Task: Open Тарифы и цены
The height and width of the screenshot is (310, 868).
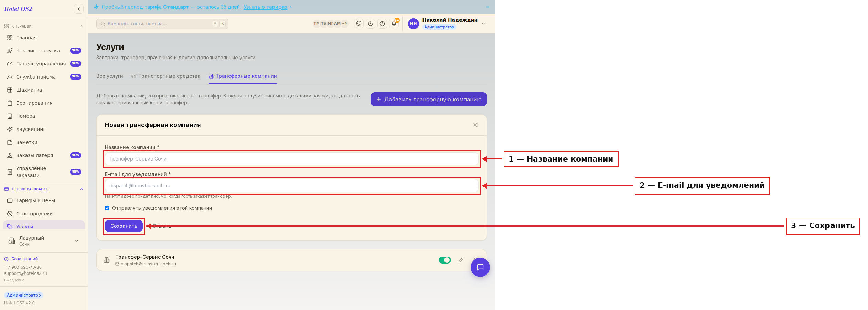Action: pos(44,200)
